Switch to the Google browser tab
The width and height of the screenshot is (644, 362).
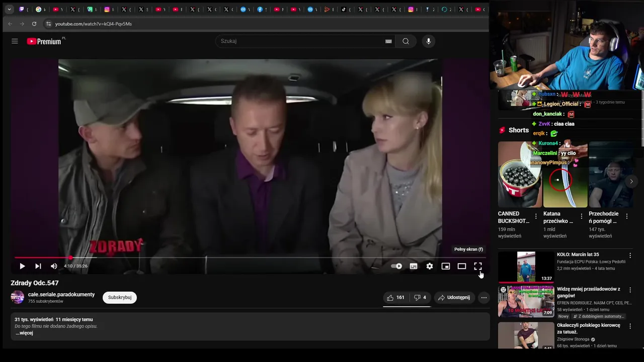pos(39,9)
